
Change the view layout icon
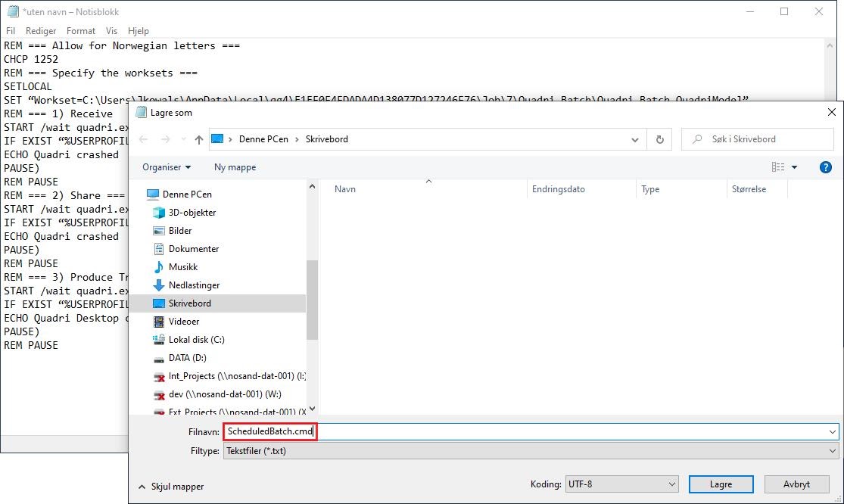click(778, 167)
